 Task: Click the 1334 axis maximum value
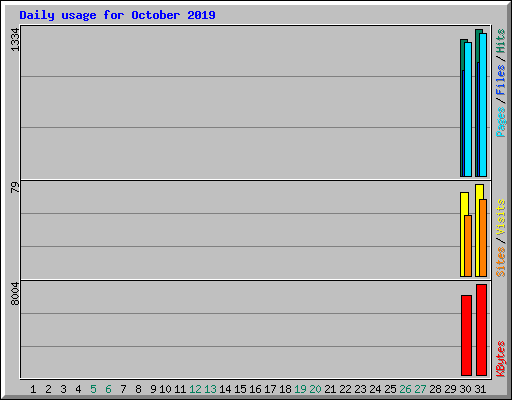(x=15, y=40)
